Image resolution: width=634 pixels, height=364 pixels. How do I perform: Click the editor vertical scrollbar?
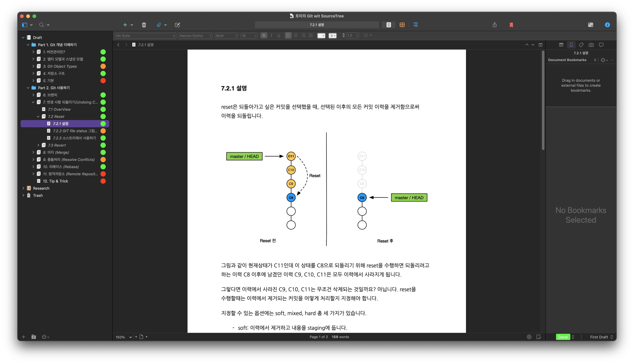543,100
